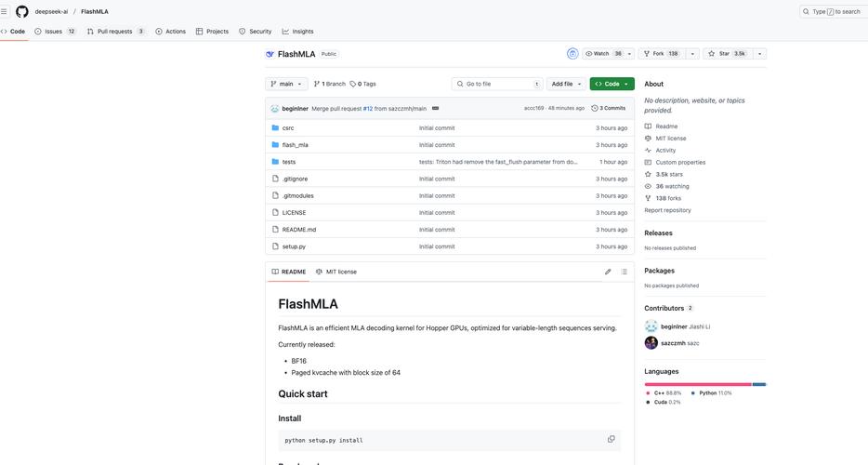Open the Releases section heading

pyautogui.click(x=658, y=233)
